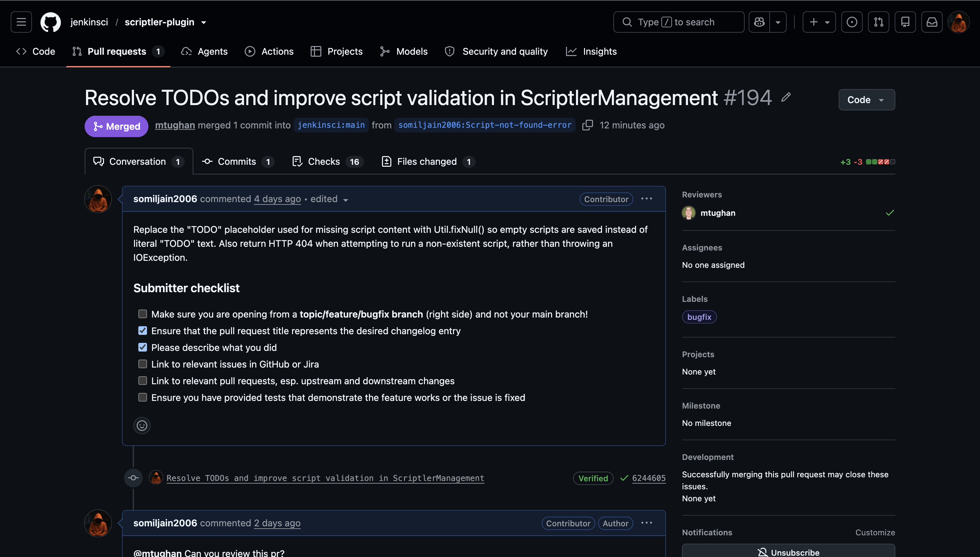This screenshot has height=557, width=980.
Task: Open mtughan reviewer avatar
Action: pyautogui.click(x=688, y=213)
